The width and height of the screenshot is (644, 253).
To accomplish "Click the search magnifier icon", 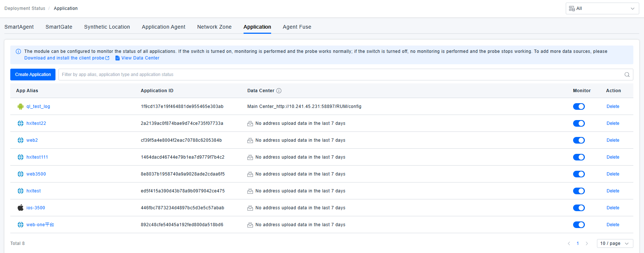I will click(627, 75).
